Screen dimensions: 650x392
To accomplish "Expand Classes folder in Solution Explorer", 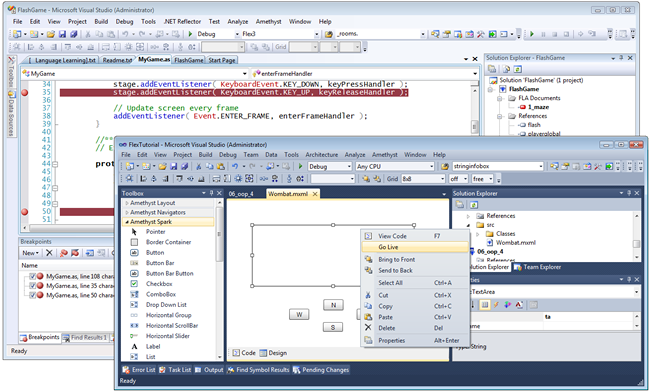I will pos(478,234).
